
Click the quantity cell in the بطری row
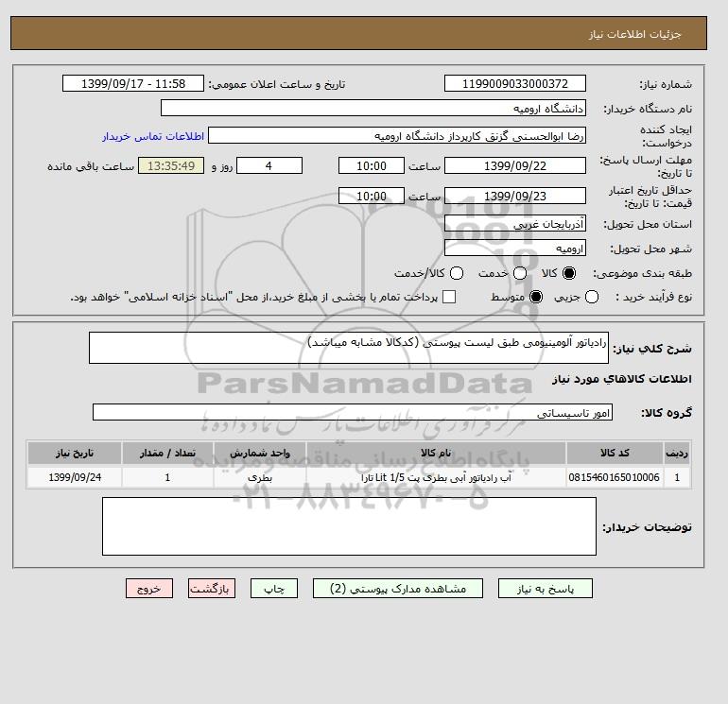point(167,477)
